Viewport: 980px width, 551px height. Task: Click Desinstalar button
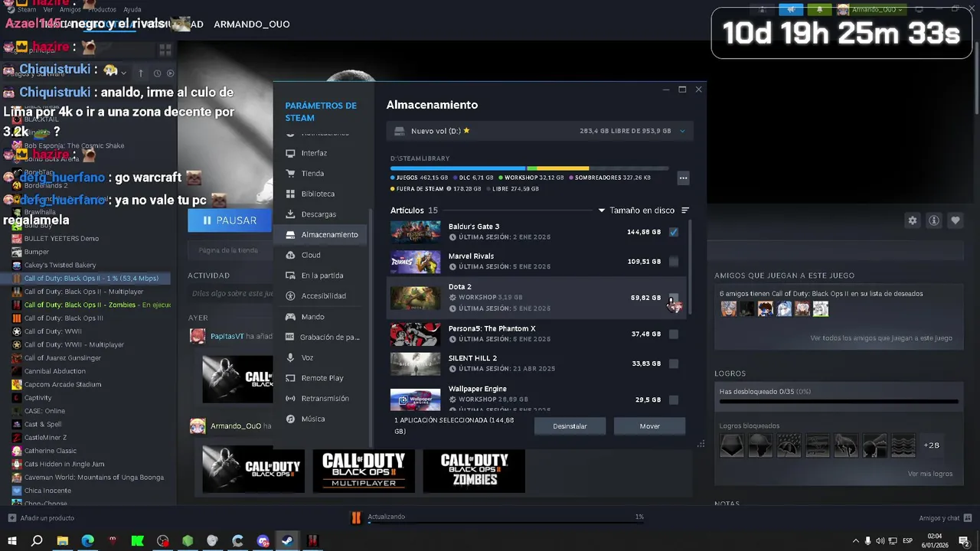(x=570, y=426)
